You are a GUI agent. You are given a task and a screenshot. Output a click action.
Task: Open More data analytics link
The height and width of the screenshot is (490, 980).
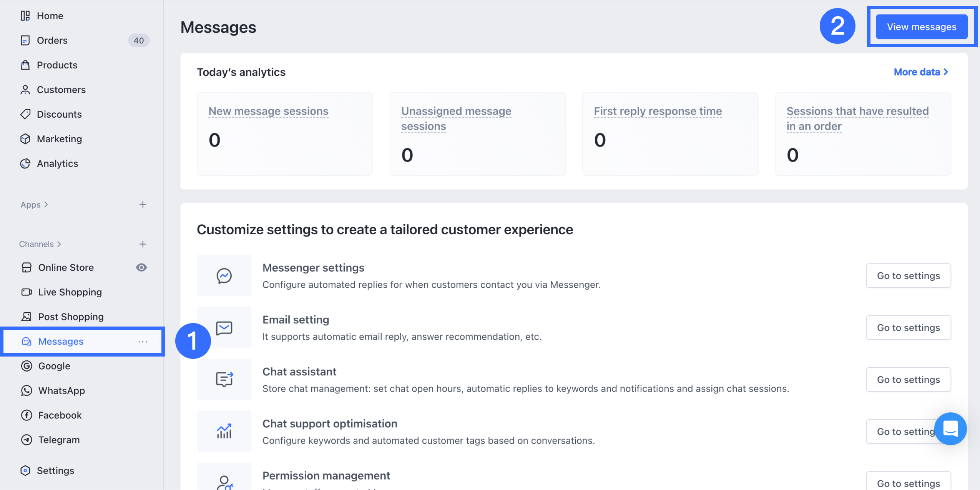pos(920,72)
